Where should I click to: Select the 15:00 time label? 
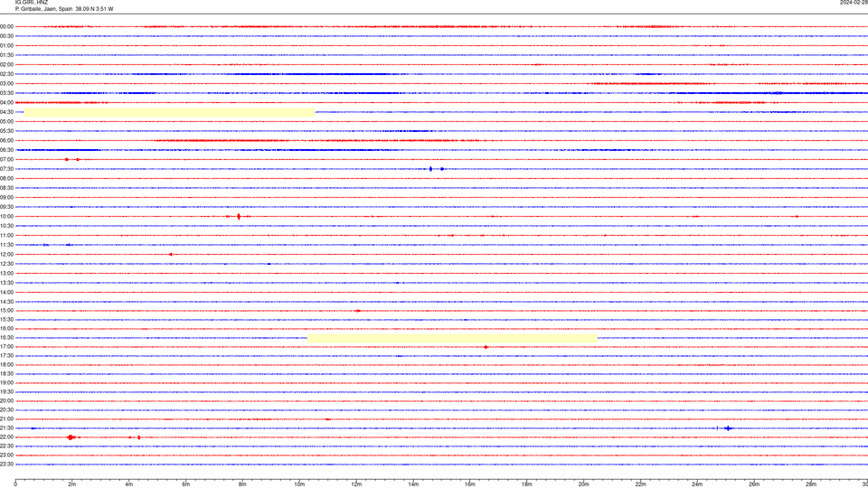point(6,310)
